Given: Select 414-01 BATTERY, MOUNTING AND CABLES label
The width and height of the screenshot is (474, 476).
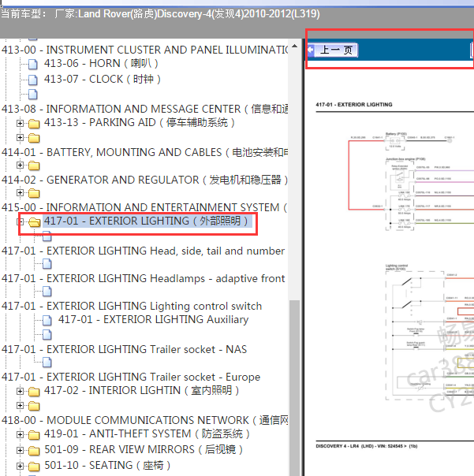Looking at the screenshot, I should pos(144,152).
